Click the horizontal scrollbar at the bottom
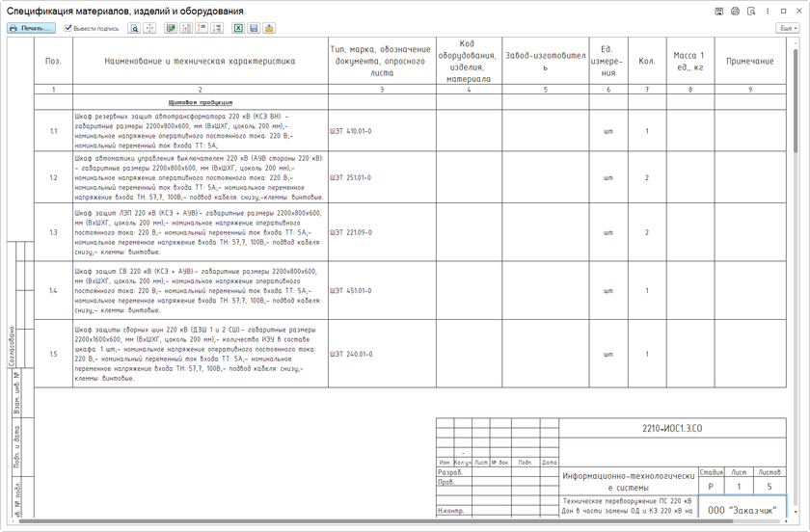The height and width of the screenshot is (532, 810). click(386, 526)
